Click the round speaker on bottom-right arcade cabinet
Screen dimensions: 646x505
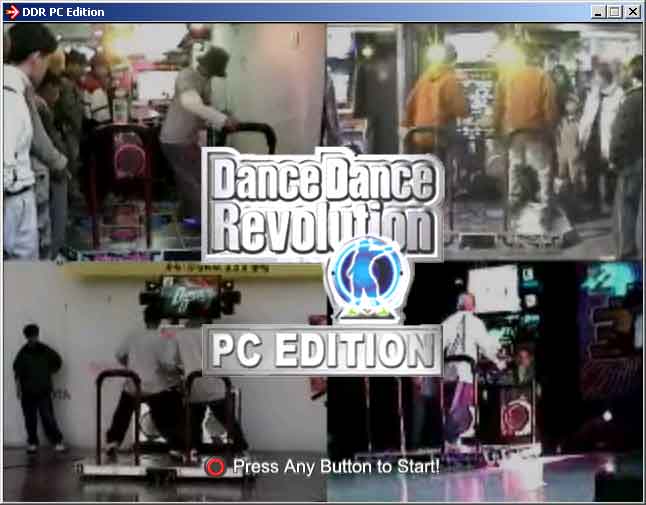point(517,415)
